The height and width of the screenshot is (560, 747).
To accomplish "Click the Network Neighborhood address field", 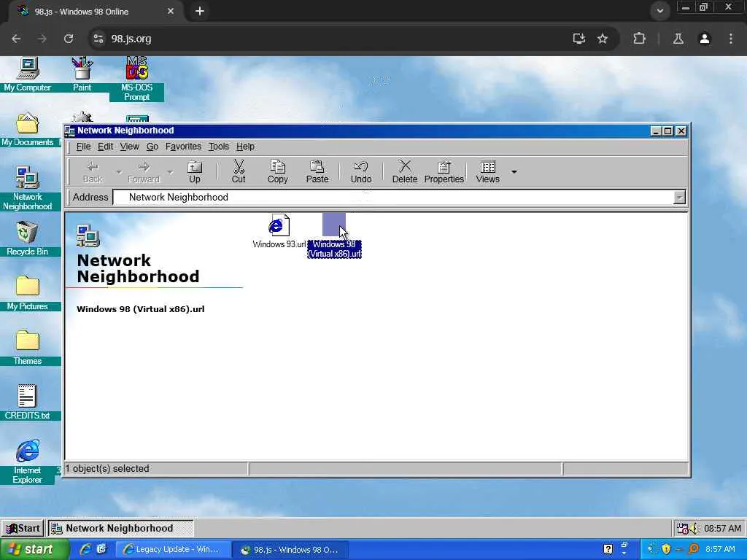I will 393,197.
